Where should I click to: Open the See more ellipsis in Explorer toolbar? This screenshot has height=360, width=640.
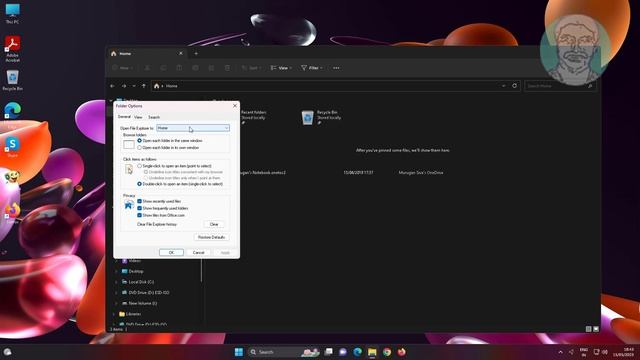click(336, 68)
